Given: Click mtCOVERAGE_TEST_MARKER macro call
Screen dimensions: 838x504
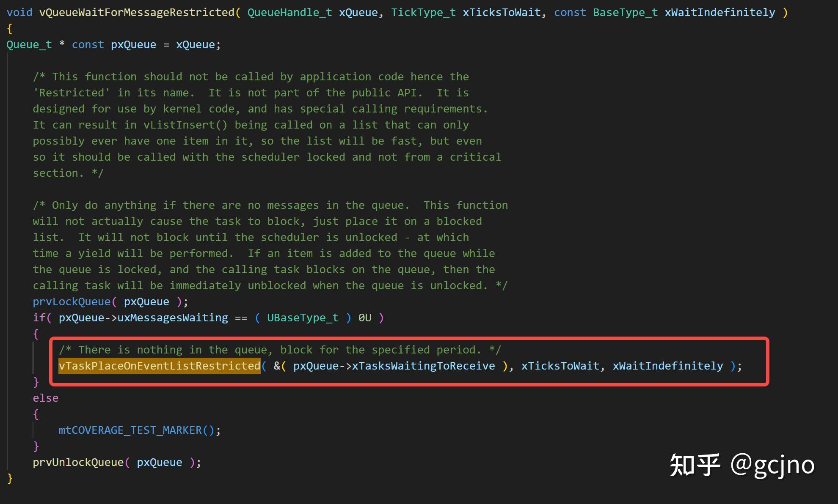Looking at the screenshot, I should [130, 430].
